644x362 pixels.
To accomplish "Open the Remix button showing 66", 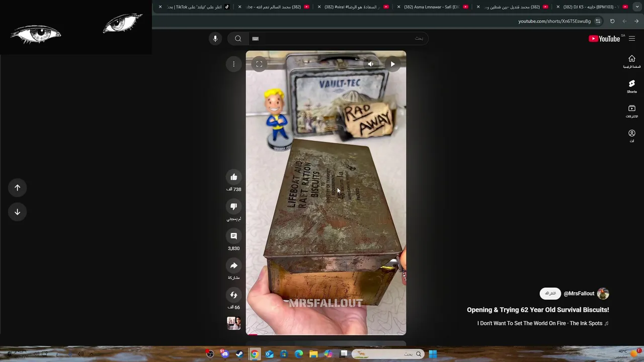I will point(233,295).
